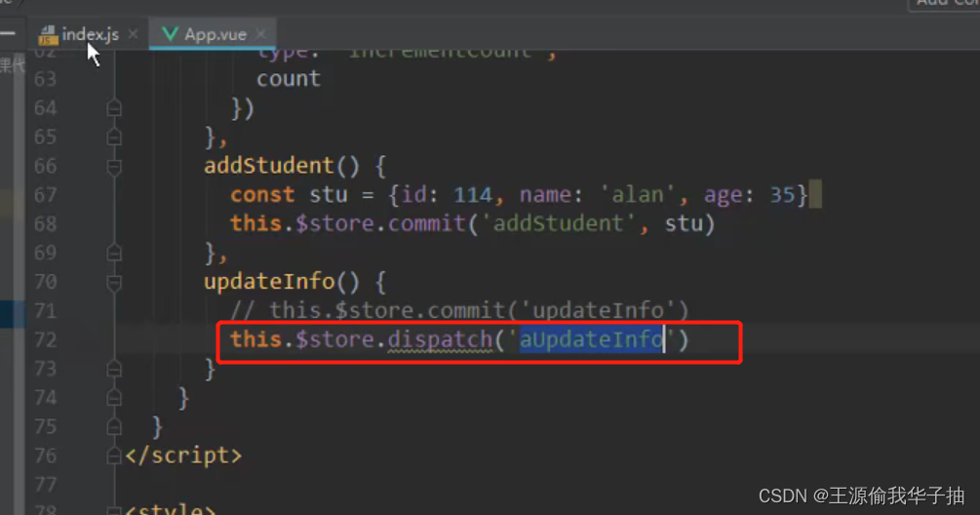
Task: Click the closing </script> tag
Action: 183,456
